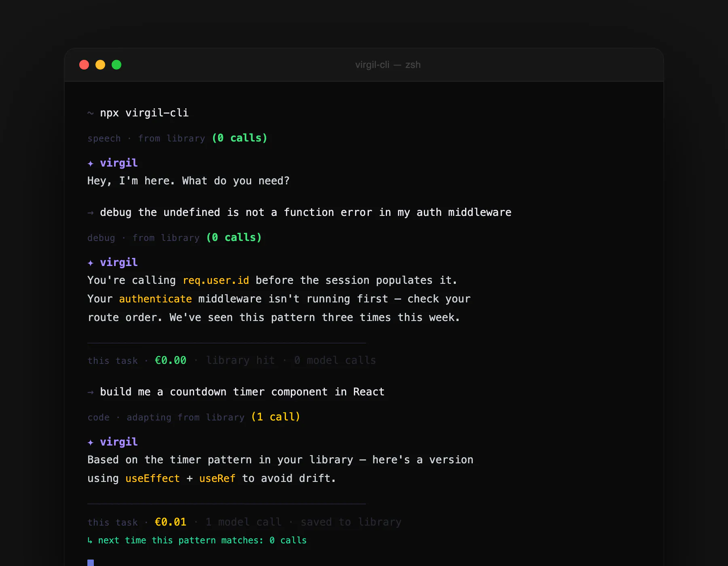Click 'saved to library' status text

click(x=351, y=522)
